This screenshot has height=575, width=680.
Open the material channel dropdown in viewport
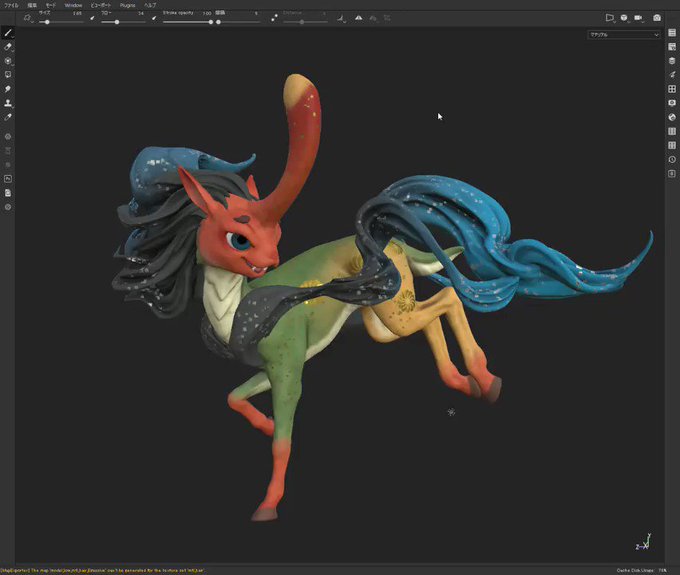tap(624, 35)
